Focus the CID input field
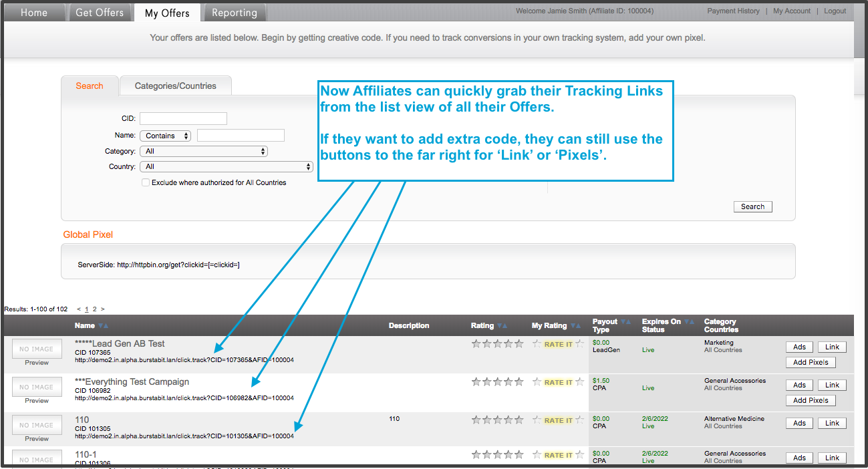 [183, 119]
